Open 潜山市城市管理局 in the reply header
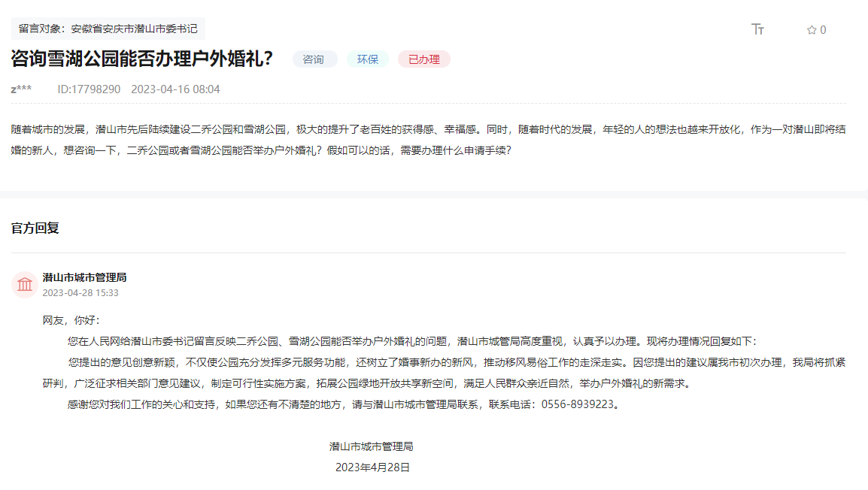The height and width of the screenshot is (490, 868). [84, 277]
